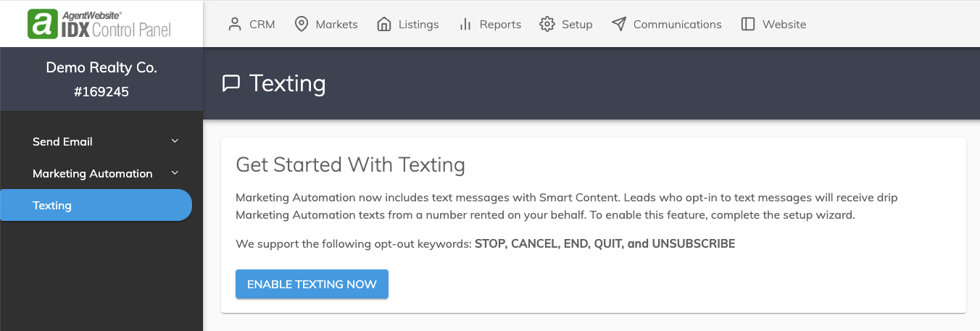Open the Reports menu label
Image resolution: width=980 pixels, height=331 pixels.
(x=500, y=25)
